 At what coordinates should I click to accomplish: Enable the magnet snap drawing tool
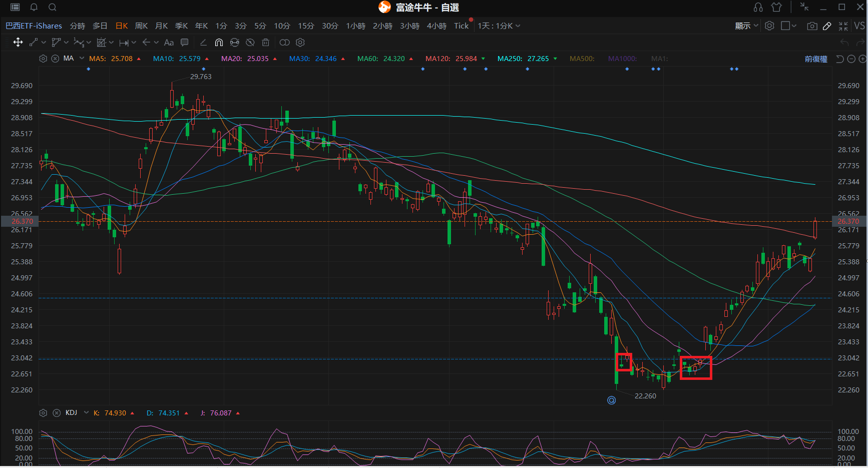(219, 43)
